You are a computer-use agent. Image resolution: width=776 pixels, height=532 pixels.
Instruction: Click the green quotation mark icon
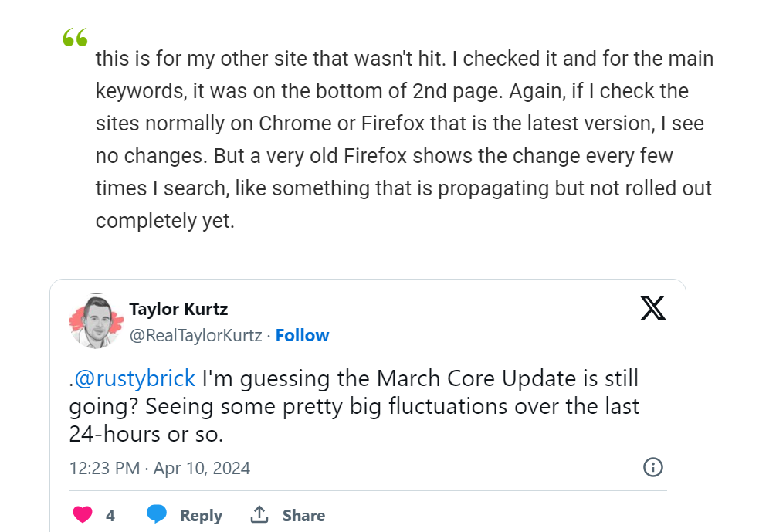click(75, 37)
